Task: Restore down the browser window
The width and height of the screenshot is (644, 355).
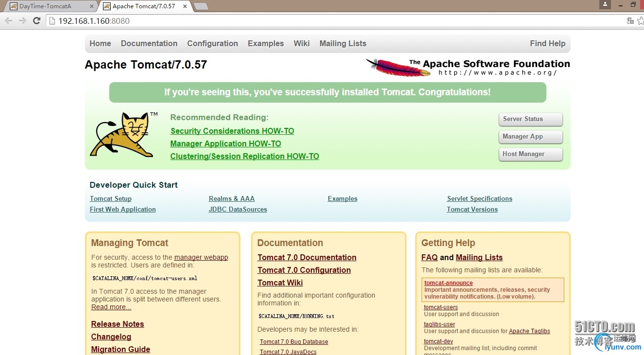Action: click(633, 4)
